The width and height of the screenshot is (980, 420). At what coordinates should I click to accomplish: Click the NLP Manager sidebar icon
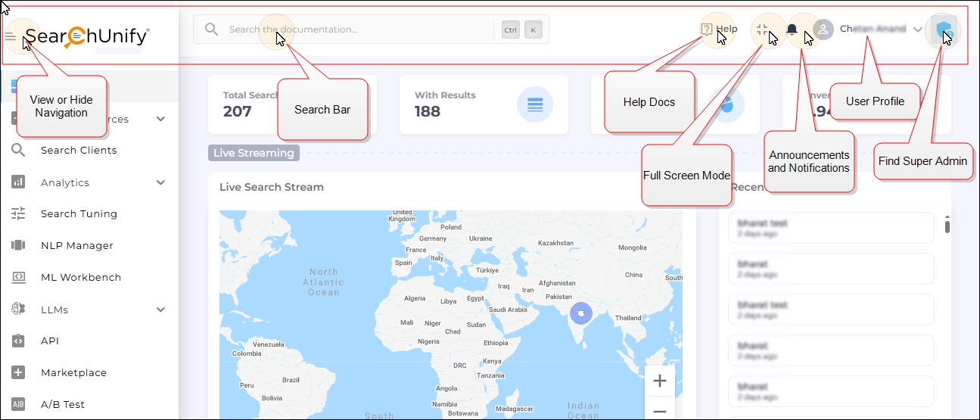[x=19, y=245]
